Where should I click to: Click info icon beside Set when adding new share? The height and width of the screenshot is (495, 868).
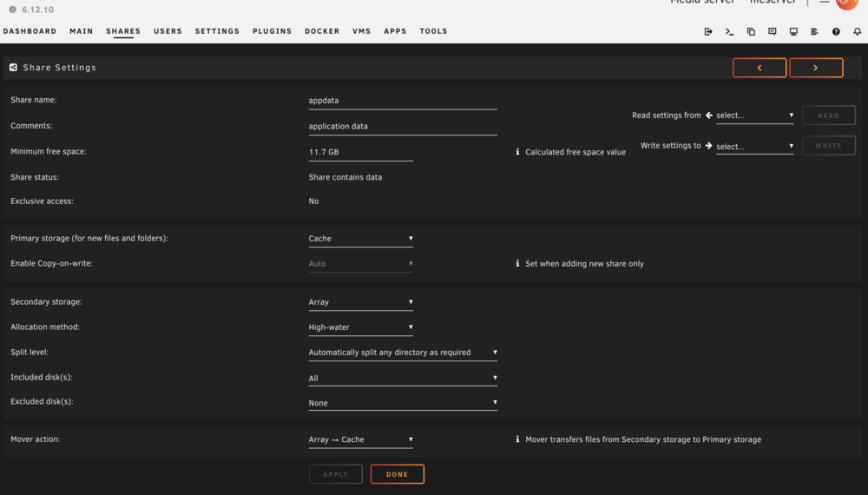click(517, 263)
